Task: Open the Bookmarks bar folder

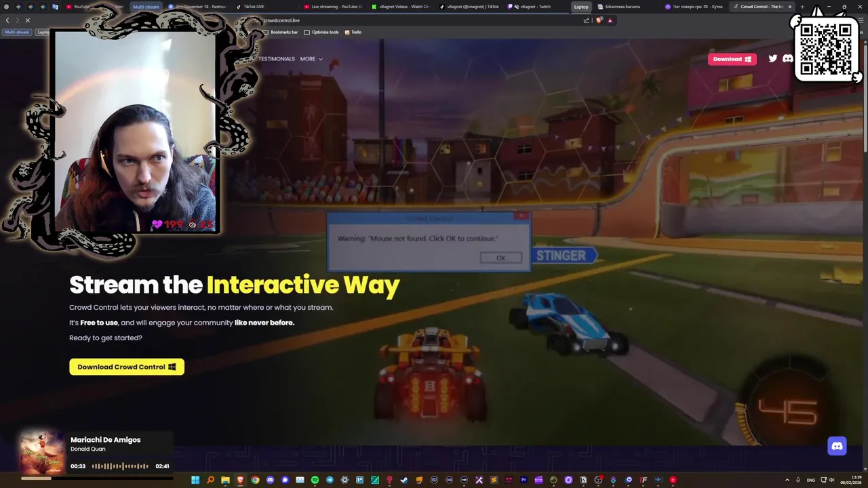Action: tap(281, 32)
